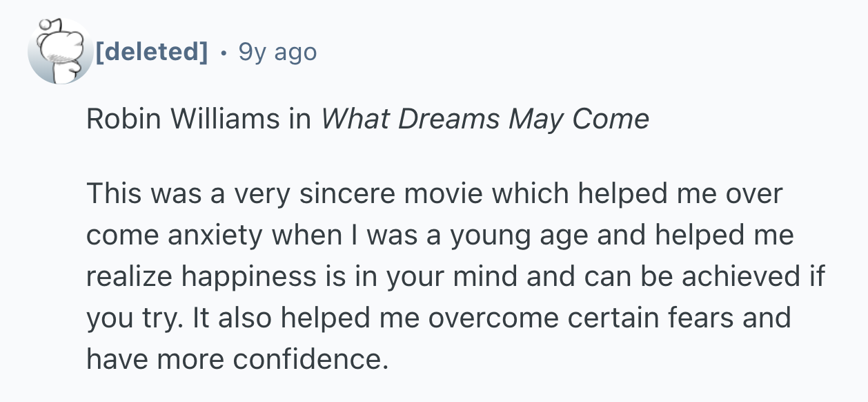868x402 pixels.
Task: Click the dot separator before the timestamp
Action: 222,51
